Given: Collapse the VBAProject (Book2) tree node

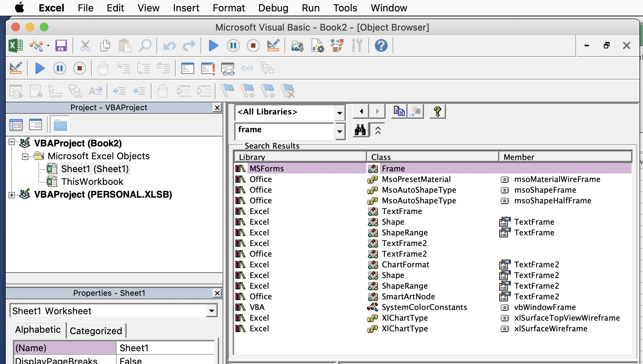Looking at the screenshot, I should [x=12, y=142].
